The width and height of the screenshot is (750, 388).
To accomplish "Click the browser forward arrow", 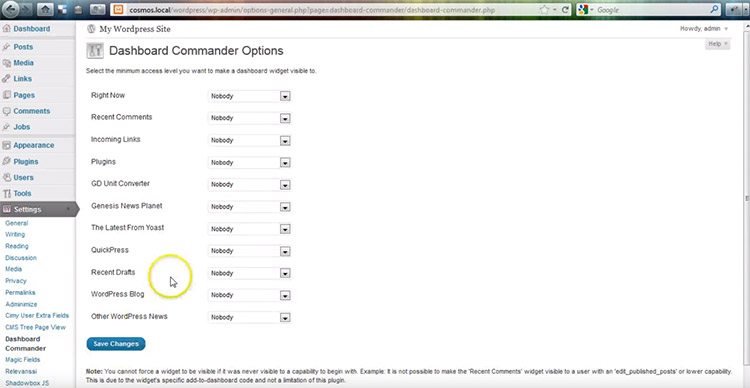I will pyautogui.click(x=26, y=9).
